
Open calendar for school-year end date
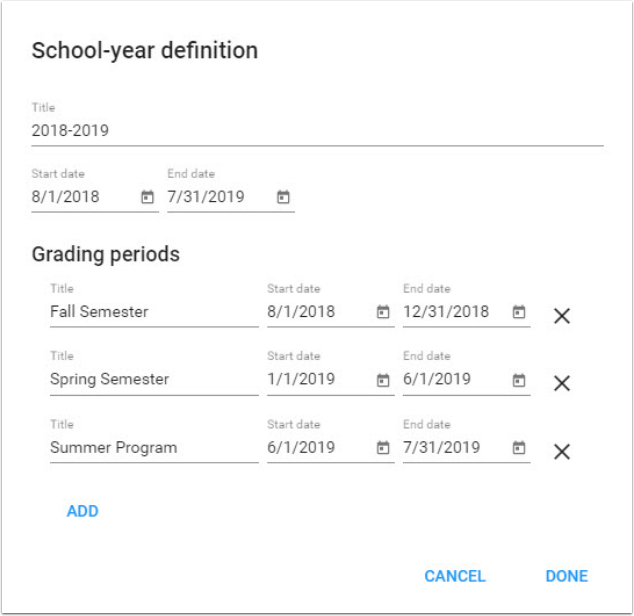point(283,197)
